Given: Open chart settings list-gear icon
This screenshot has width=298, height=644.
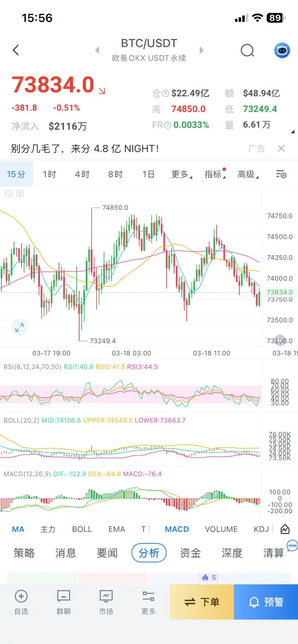Looking at the screenshot, I should click(281, 174).
